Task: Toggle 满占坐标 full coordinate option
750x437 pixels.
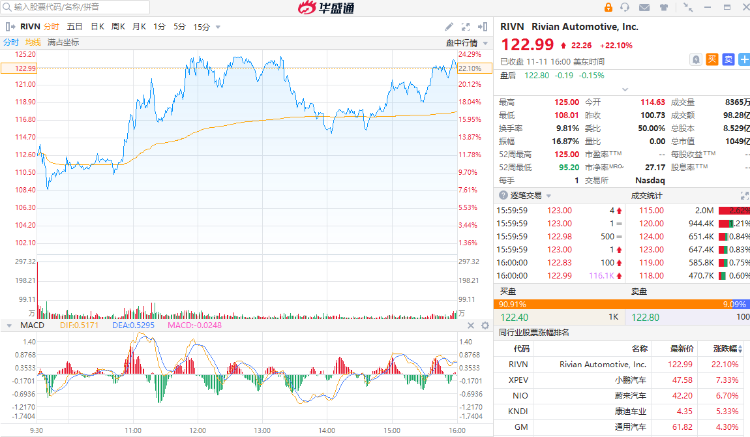Action: click(63, 42)
